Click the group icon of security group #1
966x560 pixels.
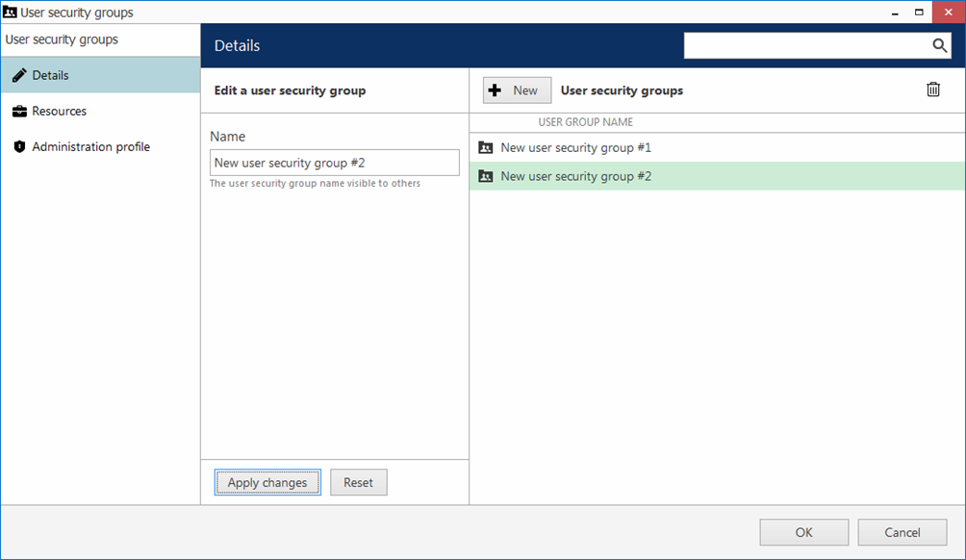click(486, 148)
